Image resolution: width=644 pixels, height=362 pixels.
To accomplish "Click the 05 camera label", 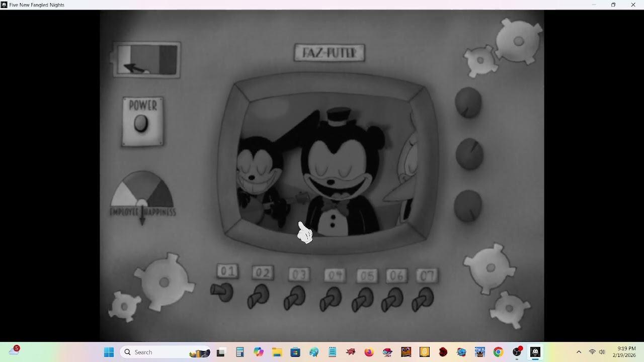I will [x=367, y=276].
